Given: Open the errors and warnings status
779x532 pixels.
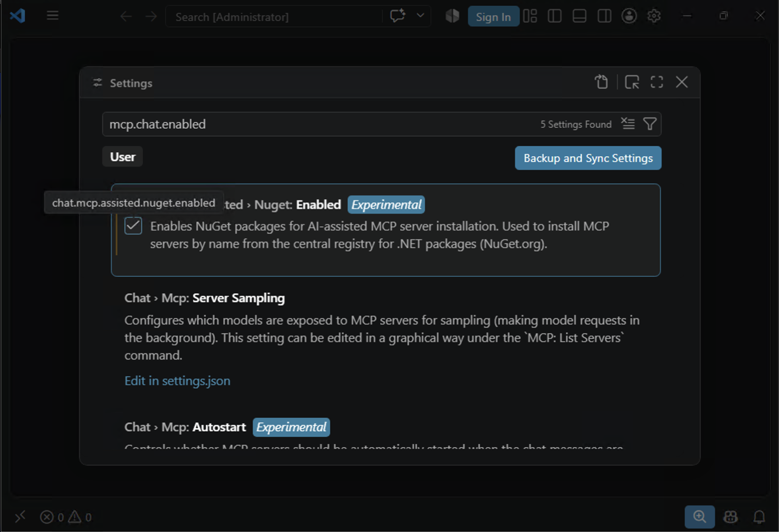Looking at the screenshot, I should point(66,517).
